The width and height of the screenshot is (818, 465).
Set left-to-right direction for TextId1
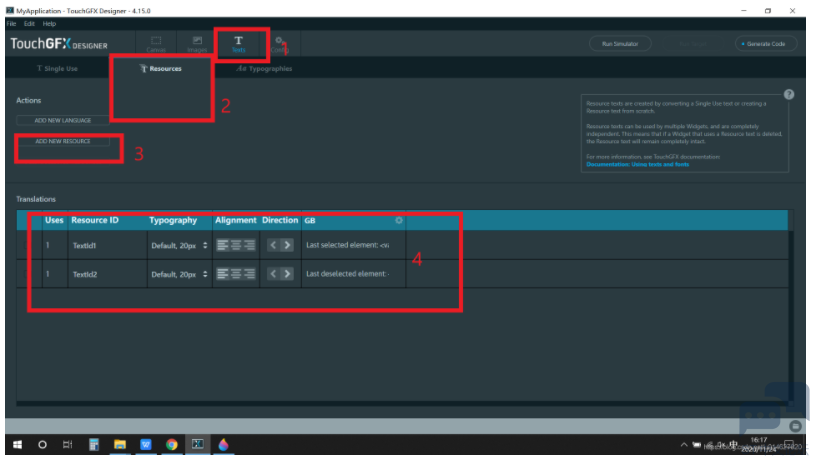click(287, 245)
